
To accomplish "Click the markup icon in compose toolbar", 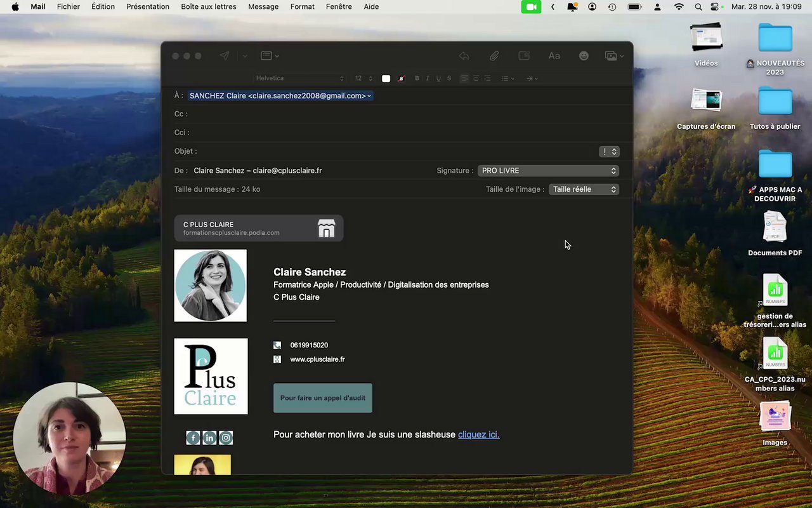I will (x=524, y=56).
